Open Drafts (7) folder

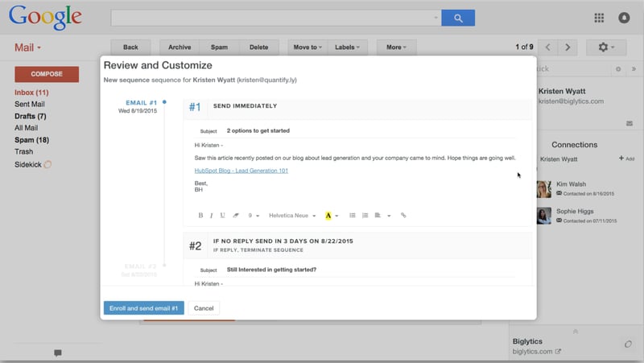click(x=31, y=116)
